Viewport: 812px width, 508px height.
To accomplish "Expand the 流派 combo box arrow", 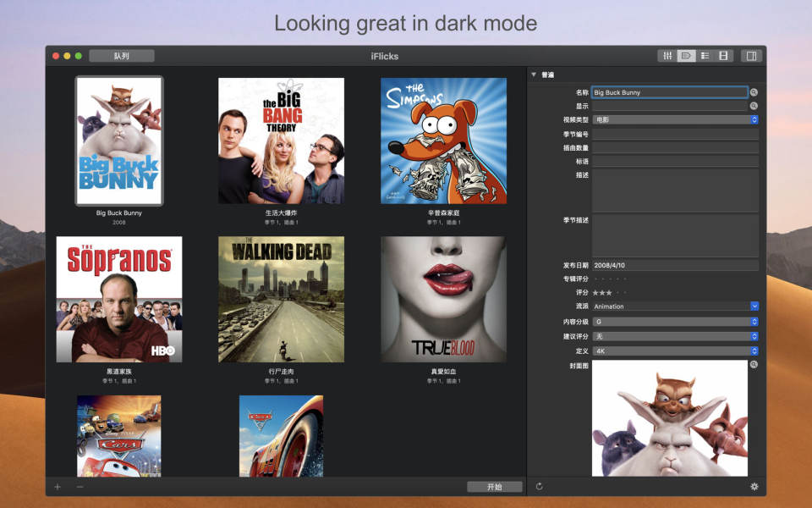I will pos(754,306).
